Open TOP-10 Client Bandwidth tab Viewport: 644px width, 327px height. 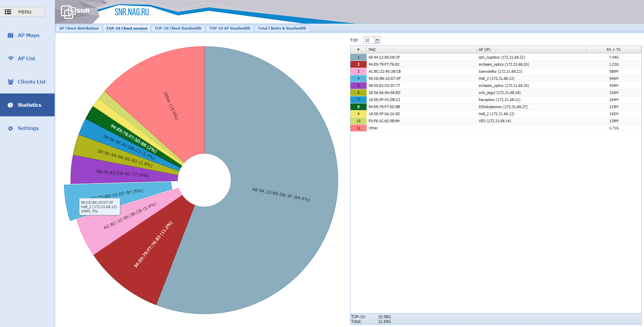pos(178,28)
